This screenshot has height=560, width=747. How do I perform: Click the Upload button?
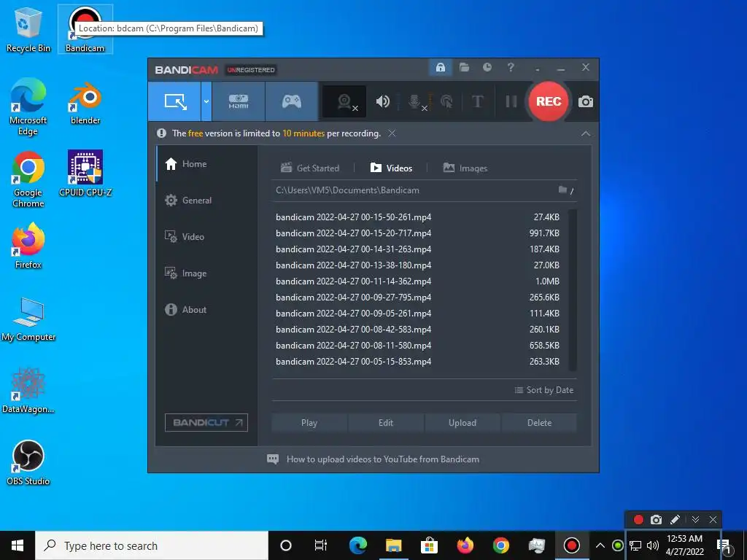462,423
